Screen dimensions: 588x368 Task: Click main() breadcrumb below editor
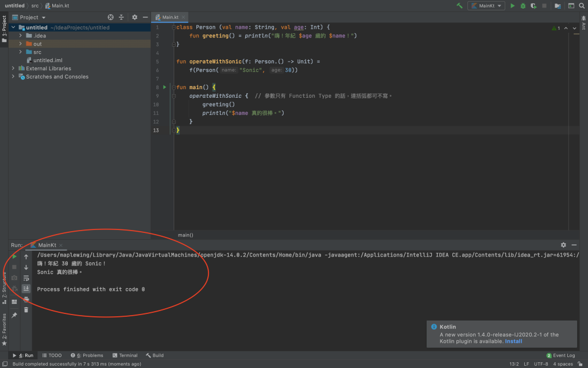click(185, 235)
